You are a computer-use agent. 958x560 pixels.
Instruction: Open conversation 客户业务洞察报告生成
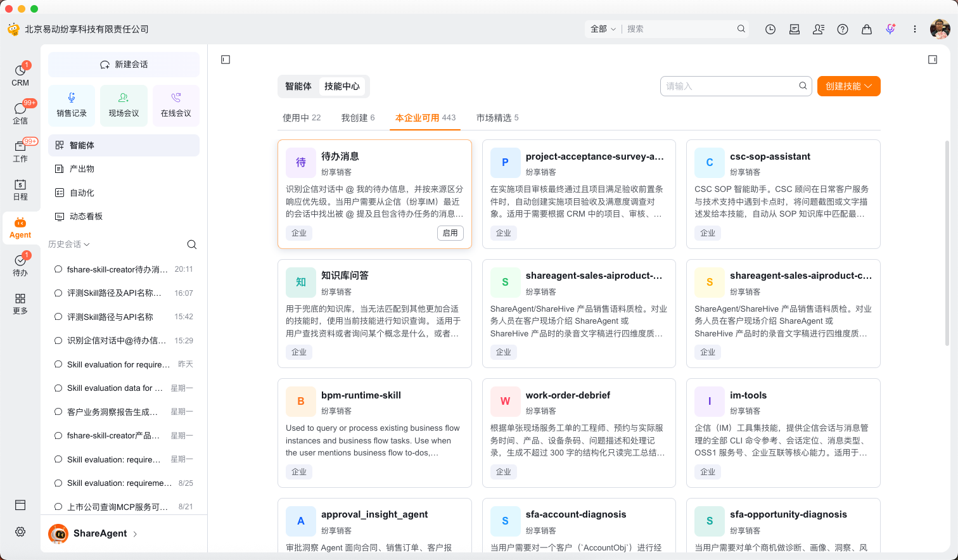pos(124,412)
